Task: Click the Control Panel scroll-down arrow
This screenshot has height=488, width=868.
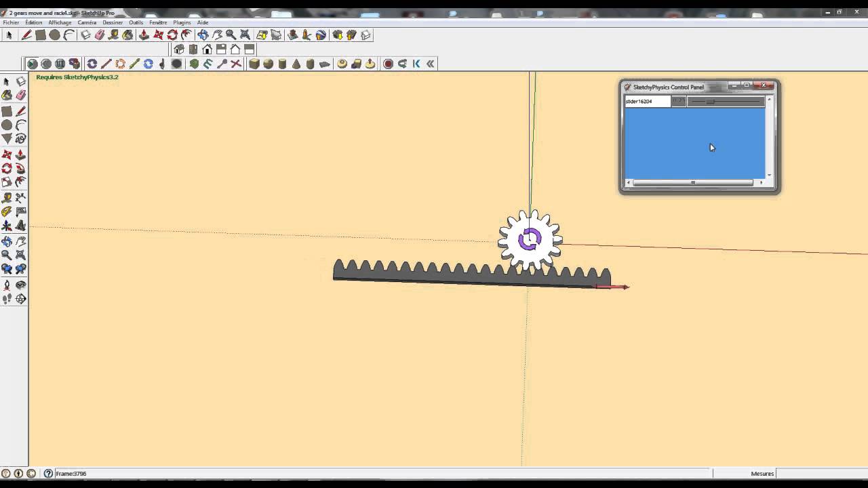Action: pyautogui.click(x=769, y=175)
